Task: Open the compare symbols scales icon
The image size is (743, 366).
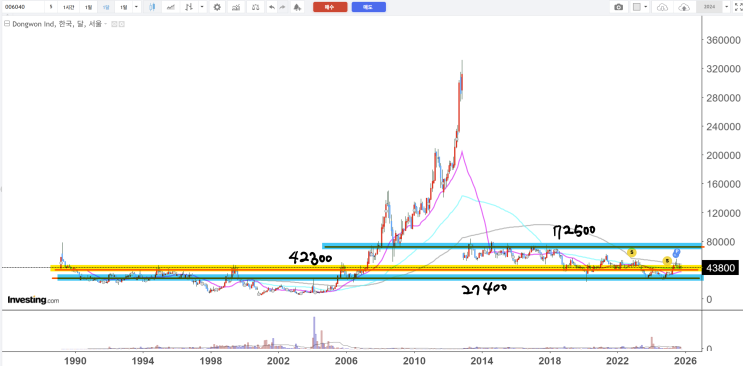Action: point(255,7)
